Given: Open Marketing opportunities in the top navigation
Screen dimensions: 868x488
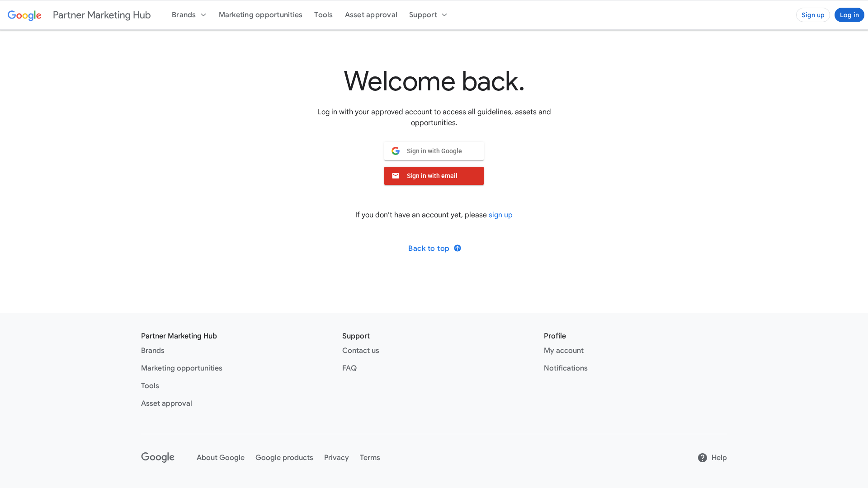Looking at the screenshot, I should pyautogui.click(x=260, y=15).
